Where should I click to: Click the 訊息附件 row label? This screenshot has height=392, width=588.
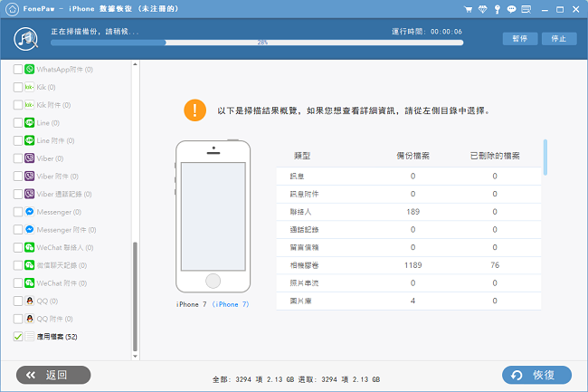(304, 194)
